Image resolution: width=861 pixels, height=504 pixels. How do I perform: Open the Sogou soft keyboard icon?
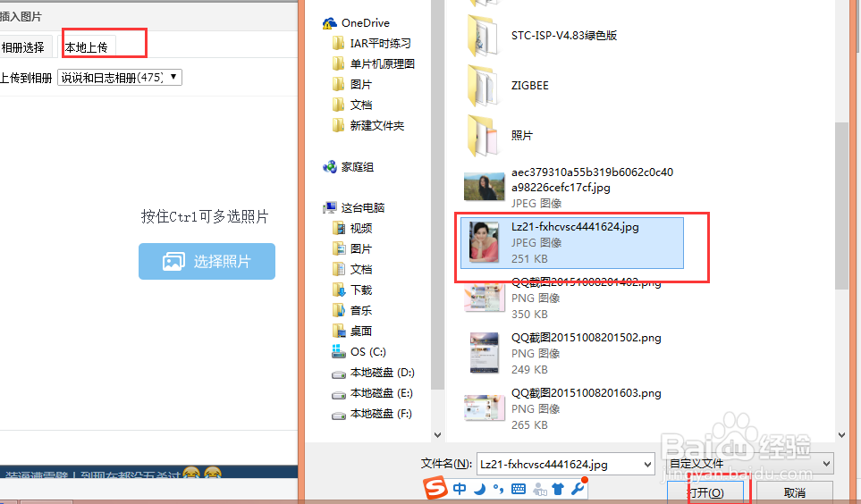click(x=519, y=489)
